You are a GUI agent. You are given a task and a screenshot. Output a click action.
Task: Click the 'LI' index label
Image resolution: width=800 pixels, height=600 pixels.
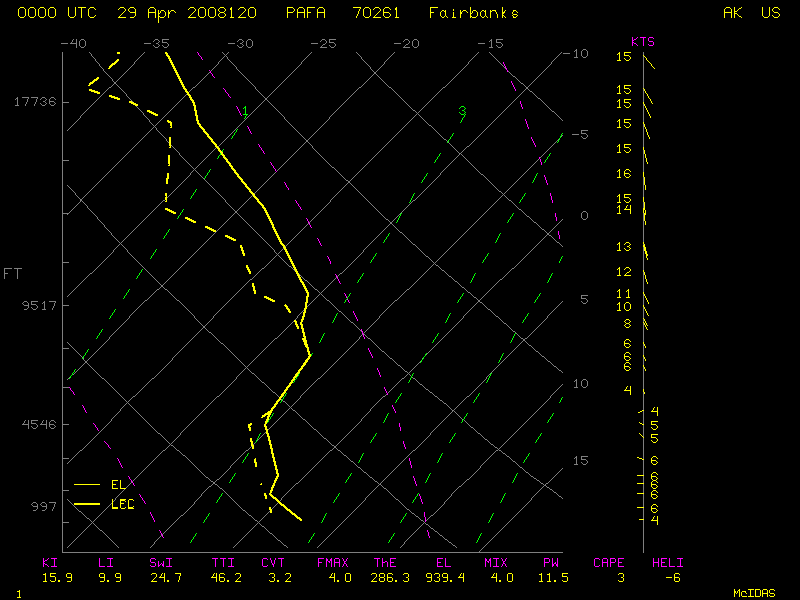(106, 563)
